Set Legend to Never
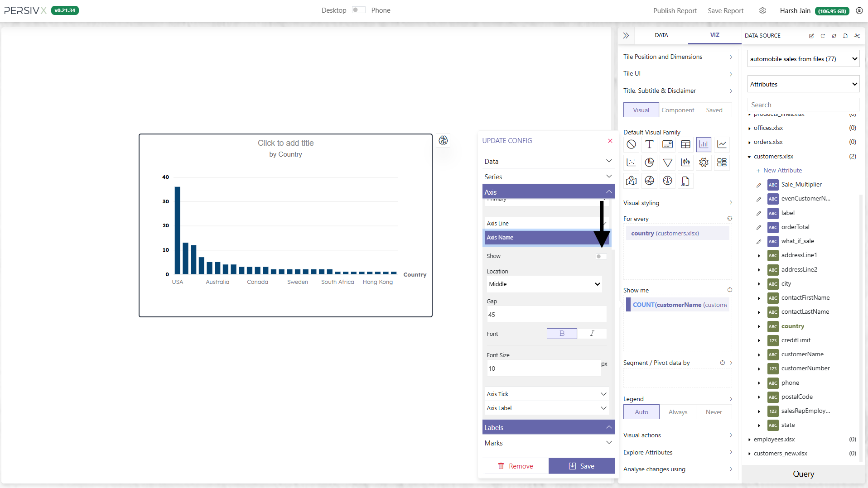 click(x=714, y=412)
